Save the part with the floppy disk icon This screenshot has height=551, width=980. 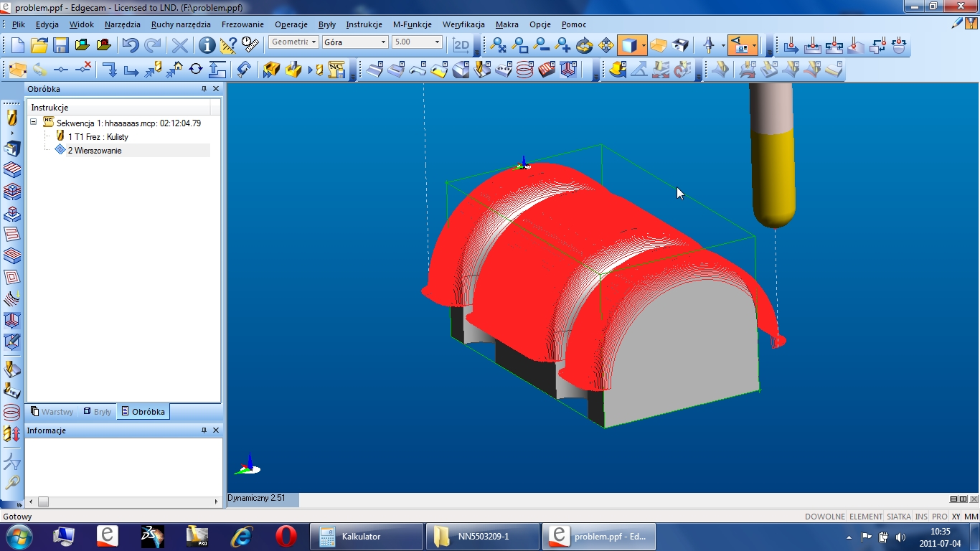(60, 45)
